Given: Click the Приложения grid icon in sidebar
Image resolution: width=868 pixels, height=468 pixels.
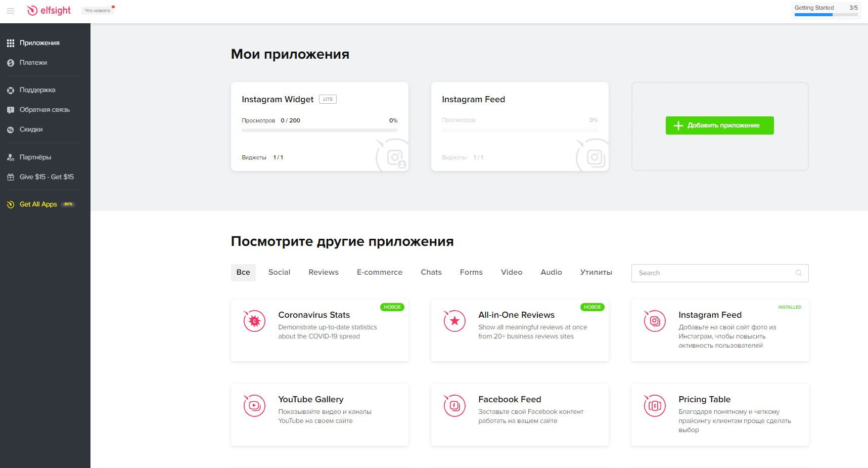Looking at the screenshot, I should click(11, 43).
